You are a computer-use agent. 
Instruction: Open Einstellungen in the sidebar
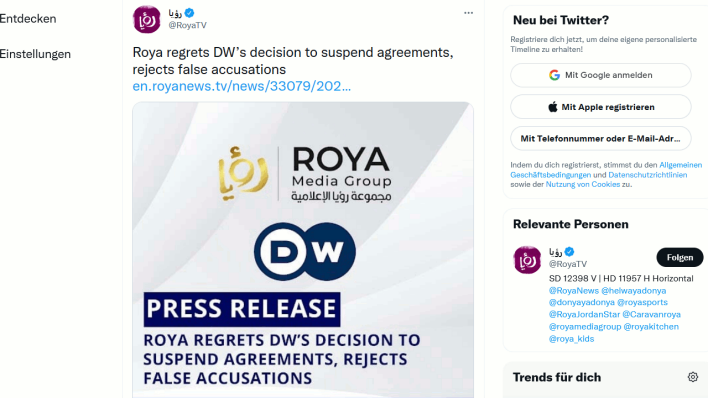point(35,54)
